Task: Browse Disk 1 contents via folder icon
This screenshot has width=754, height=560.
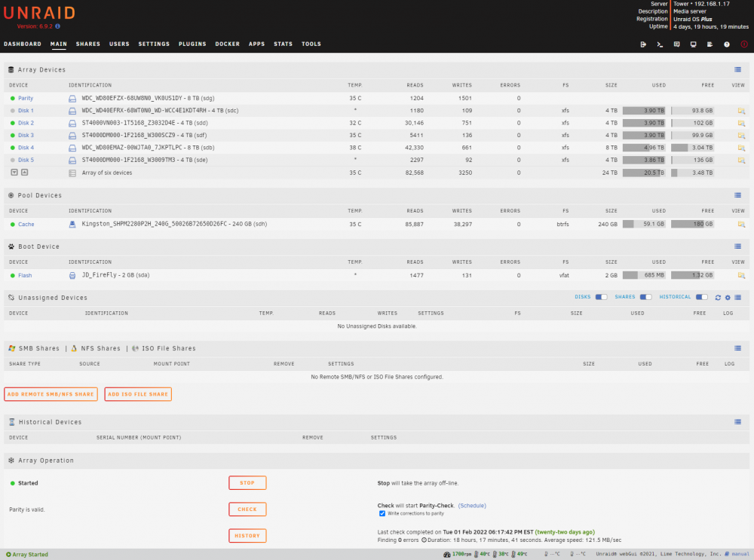Action: tap(741, 111)
